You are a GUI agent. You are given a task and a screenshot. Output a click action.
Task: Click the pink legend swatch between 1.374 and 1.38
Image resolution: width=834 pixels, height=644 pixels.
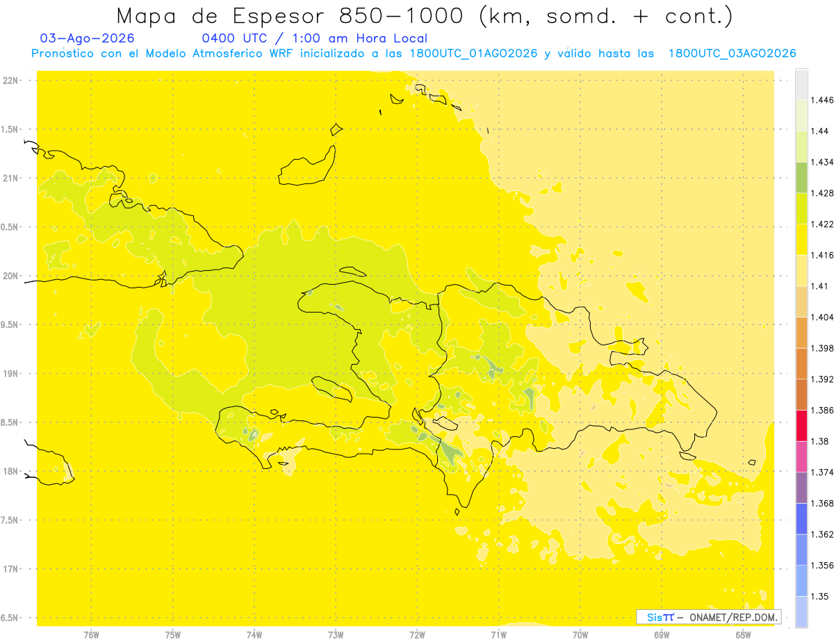coord(801,456)
